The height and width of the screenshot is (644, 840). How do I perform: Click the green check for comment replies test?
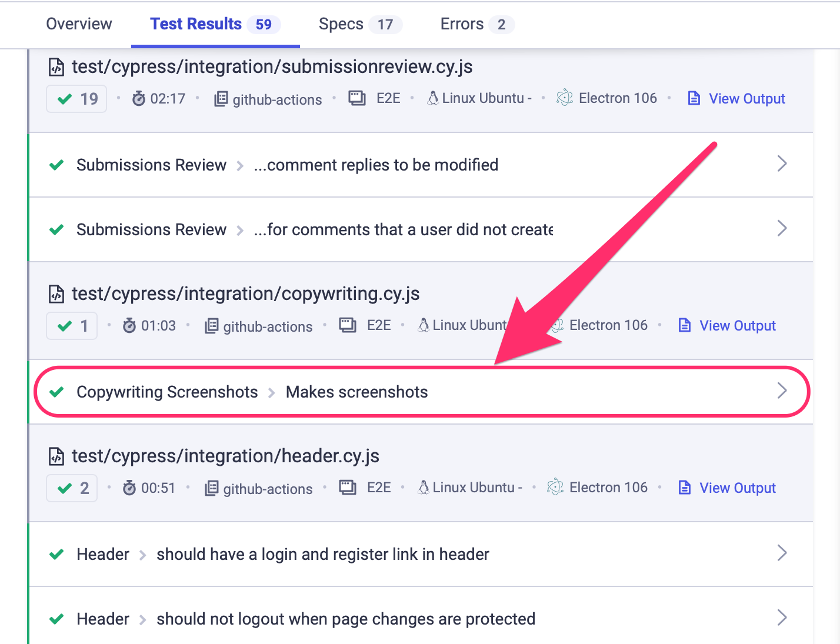[x=56, y=165]
